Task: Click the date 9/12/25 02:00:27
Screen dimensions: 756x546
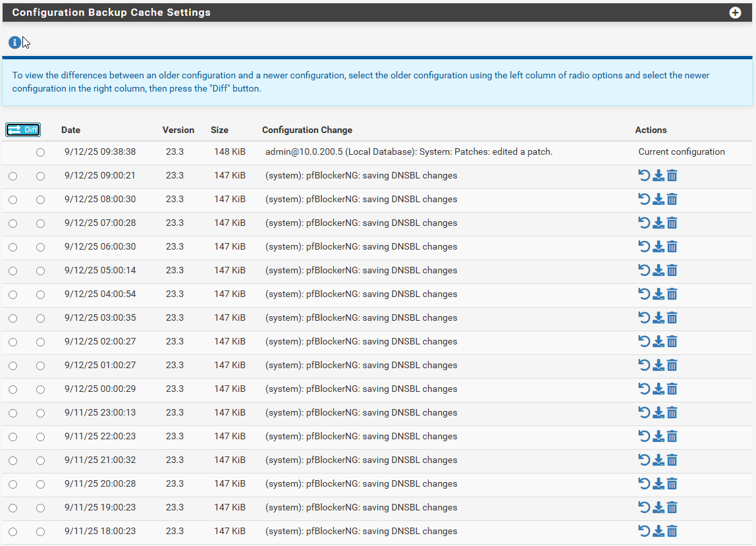Action: [x=100, y=341]
